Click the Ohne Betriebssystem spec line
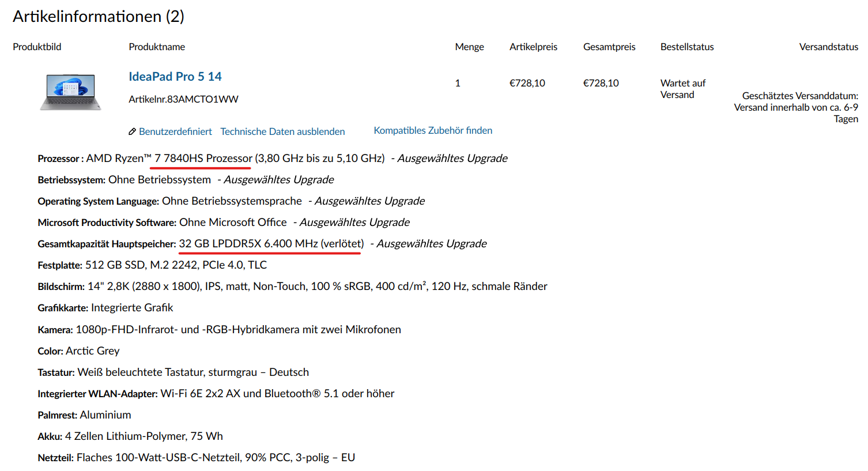The height and width of the screenshot is (471, 868). coord(186,179)
